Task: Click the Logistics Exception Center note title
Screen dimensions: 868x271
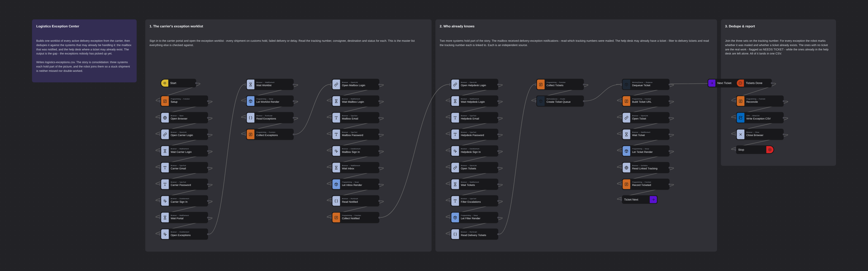Action: pyautogui.click(x=58, y=26)
